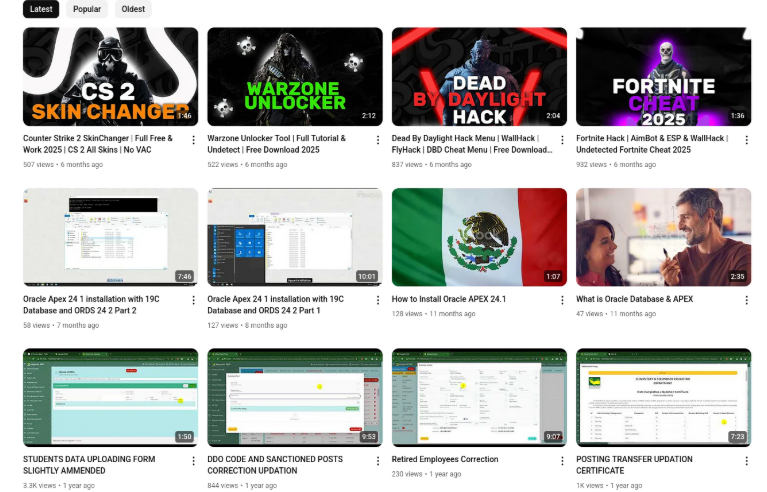Click three-dot menu for How to Install Oracle APEX 24.1

point(562,300)
